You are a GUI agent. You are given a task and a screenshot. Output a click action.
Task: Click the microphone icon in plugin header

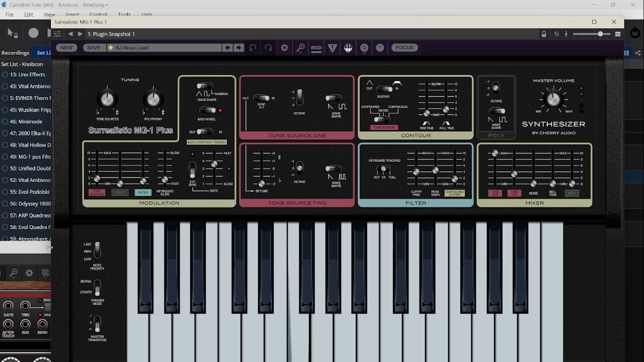tap(566, 34)
